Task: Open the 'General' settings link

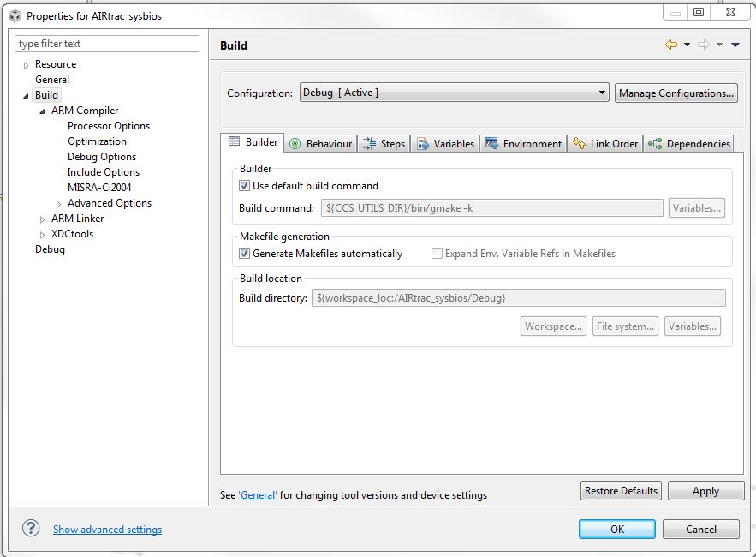Action: [x=257, y=495]
